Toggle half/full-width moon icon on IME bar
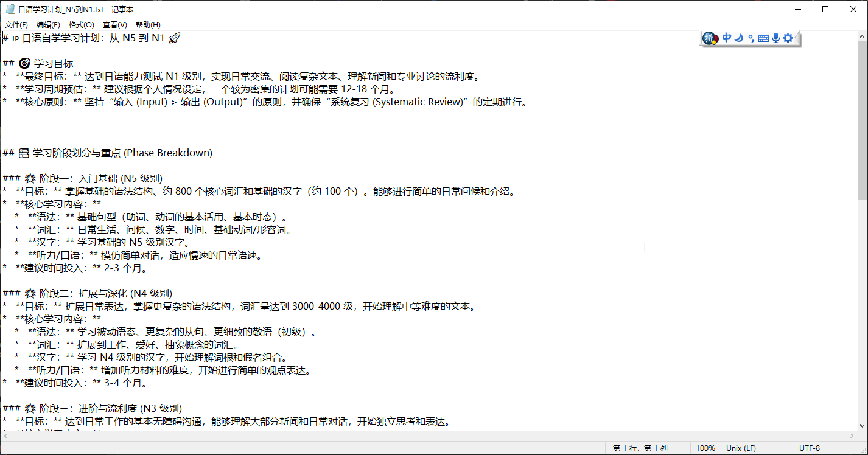The image size is (868, 455). [x=739, y=38]
